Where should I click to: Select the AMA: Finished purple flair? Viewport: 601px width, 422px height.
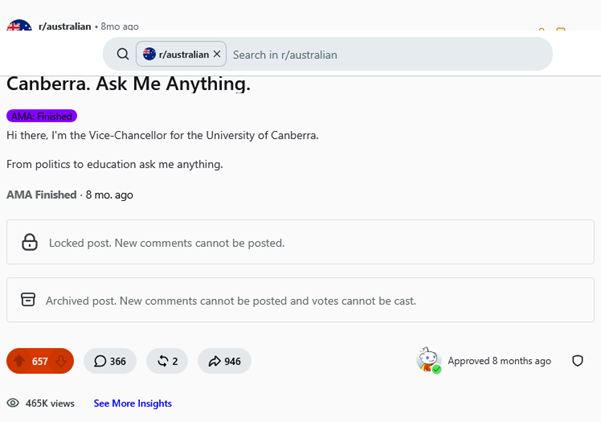point(42,116)
